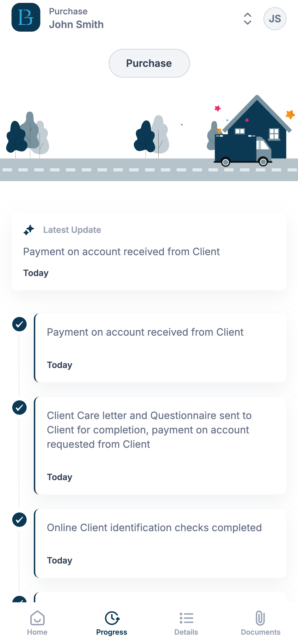Tap the BG company logo icon
Viewport: 298px width, 644px height.
click(26, 17)
